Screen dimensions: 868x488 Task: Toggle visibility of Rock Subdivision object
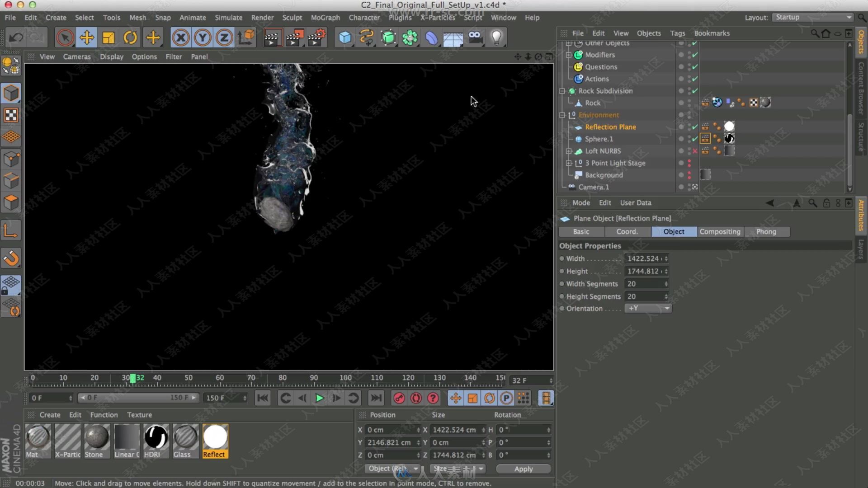click(x=680, y=90)
